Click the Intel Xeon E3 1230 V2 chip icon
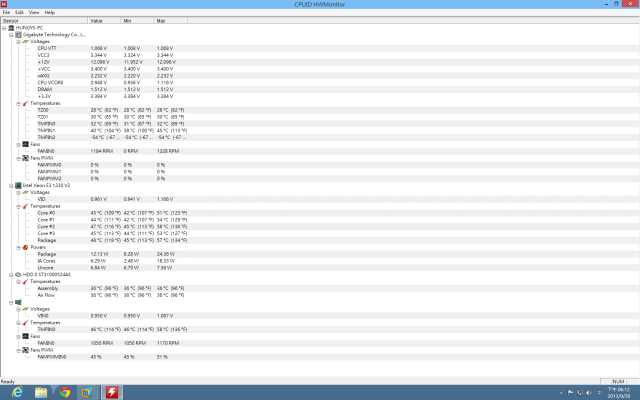The height and width of the screenshot is (400, 640). pyautogui.click(x=18, y=185)
